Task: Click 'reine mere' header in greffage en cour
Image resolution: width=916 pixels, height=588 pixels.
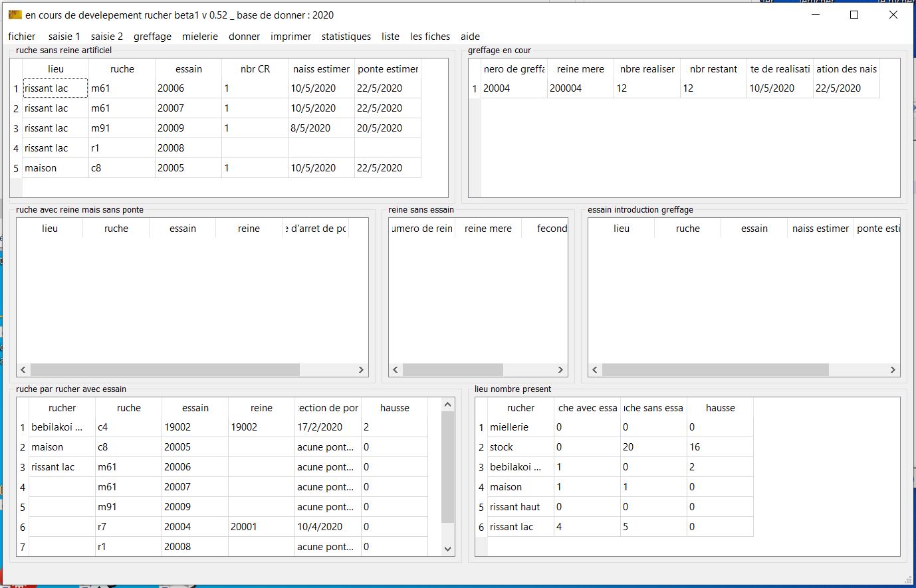Action: click(580, 69)
